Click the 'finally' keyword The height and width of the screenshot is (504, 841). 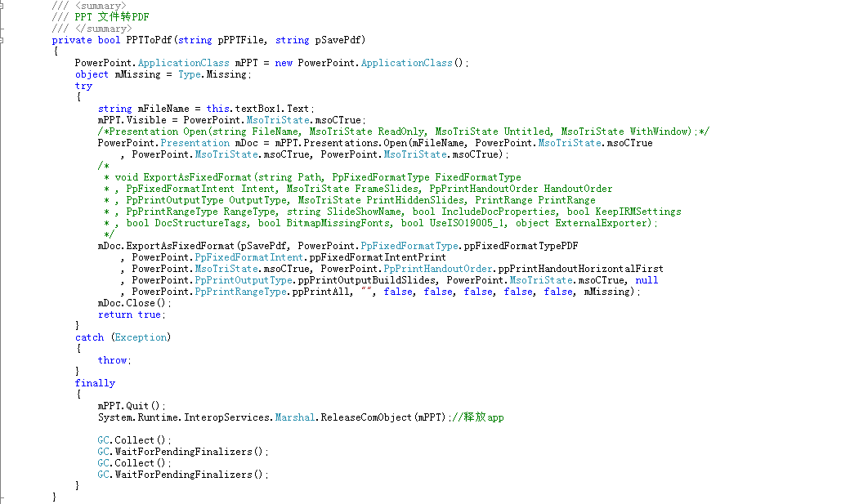click(95, 383)
